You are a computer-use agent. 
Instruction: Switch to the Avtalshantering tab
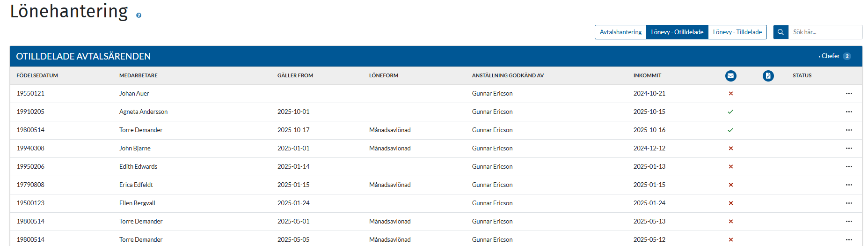click(620, 32)
